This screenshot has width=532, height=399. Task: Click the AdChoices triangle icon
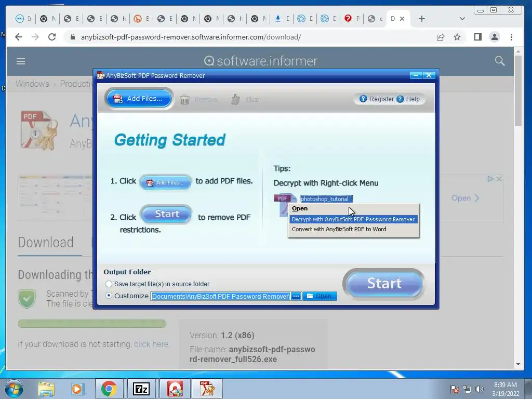pyautogui.click(x=490, y=179)
